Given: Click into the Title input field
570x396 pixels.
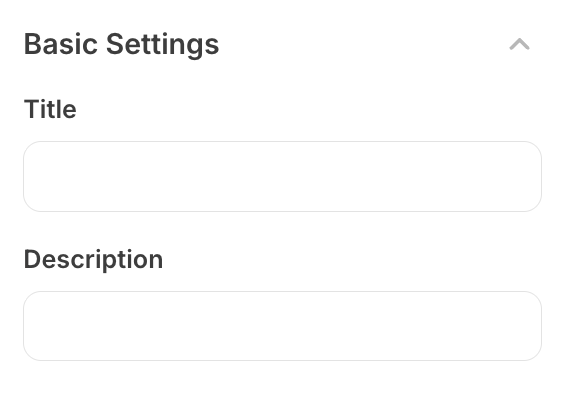Looking at the screenshot, I should (282, 176).
